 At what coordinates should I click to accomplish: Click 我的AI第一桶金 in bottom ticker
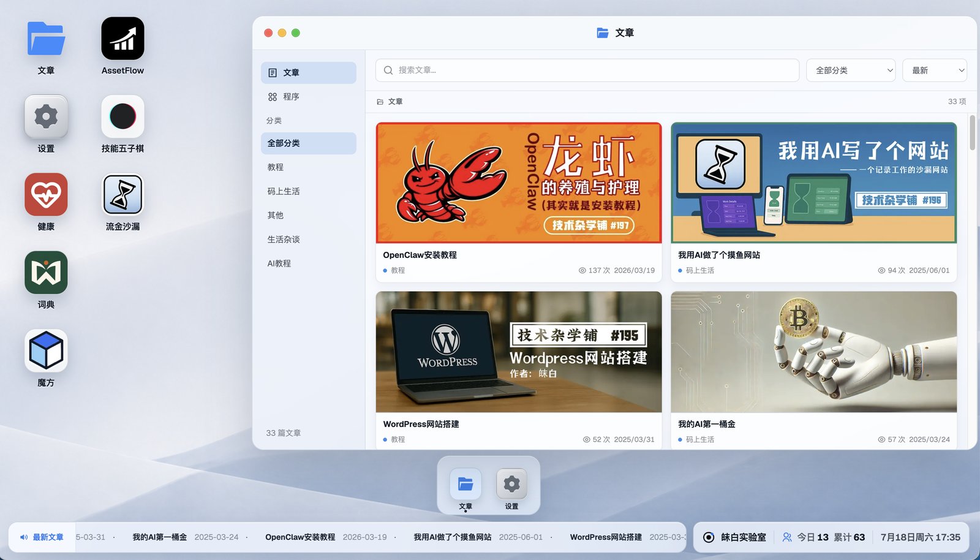click(160, 537)
